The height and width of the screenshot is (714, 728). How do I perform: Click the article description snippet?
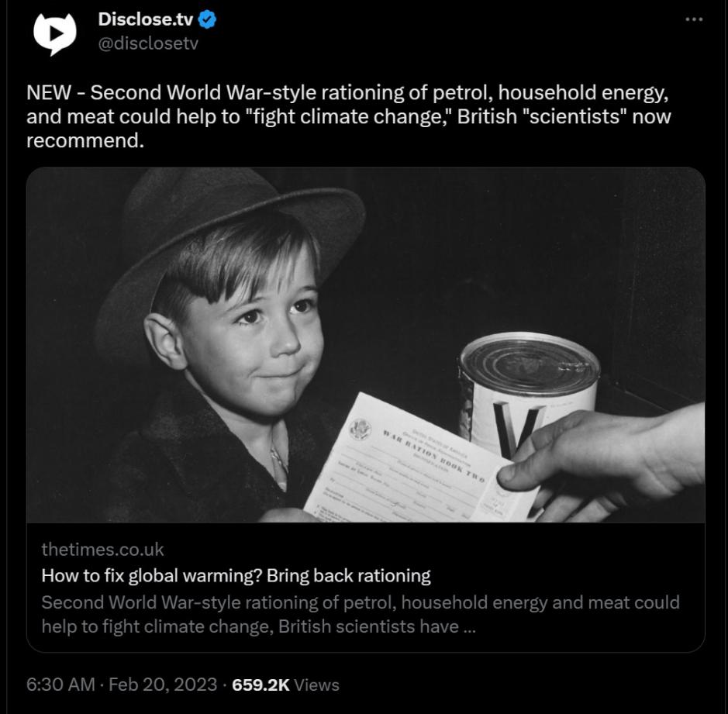point(360,613)
